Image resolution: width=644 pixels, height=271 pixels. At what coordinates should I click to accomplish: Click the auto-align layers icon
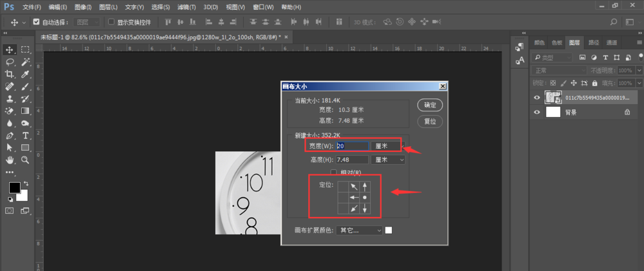pyautogui.click(x=339, y=22)
